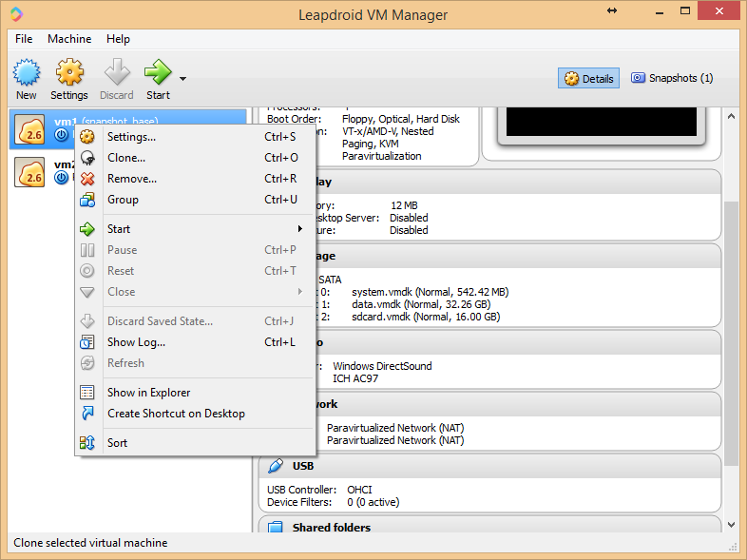
Task: Click the USB plug icon in details
Action: click(x=276, y=466)
